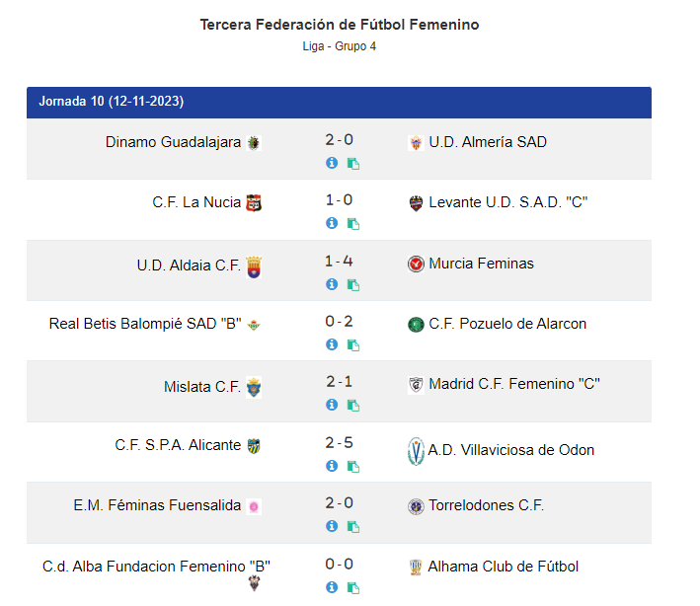Click info icon under C.F. La Nucia score
Image resolution: width=700 pixels, height=606 pixels.
(x=332, y=223)
